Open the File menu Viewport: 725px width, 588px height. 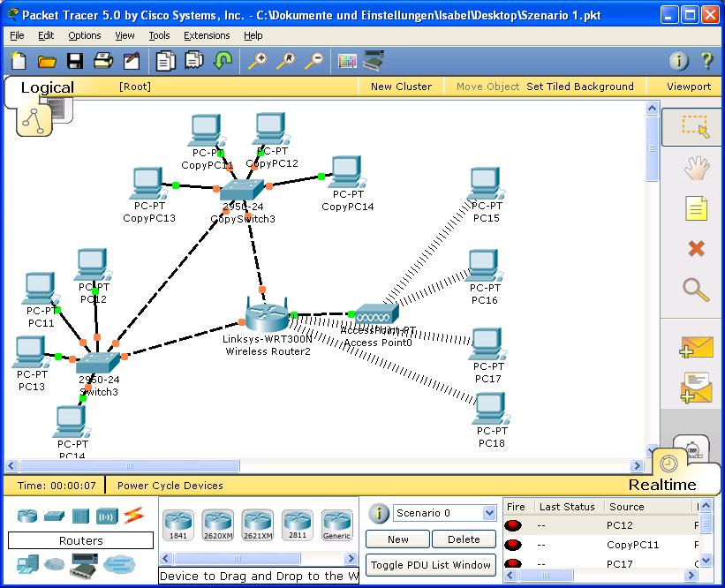[x=17, y=35]
